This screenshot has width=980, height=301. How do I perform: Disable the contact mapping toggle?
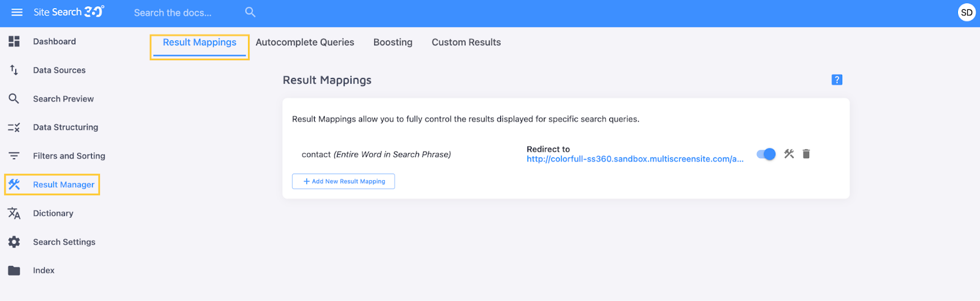click(766, 154)
